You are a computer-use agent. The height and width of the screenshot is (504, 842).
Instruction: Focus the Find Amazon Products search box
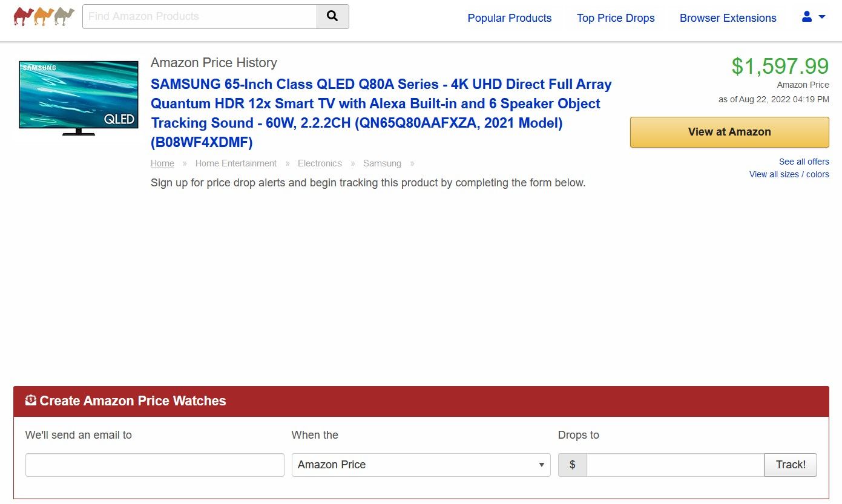click(x=199, y=16)
